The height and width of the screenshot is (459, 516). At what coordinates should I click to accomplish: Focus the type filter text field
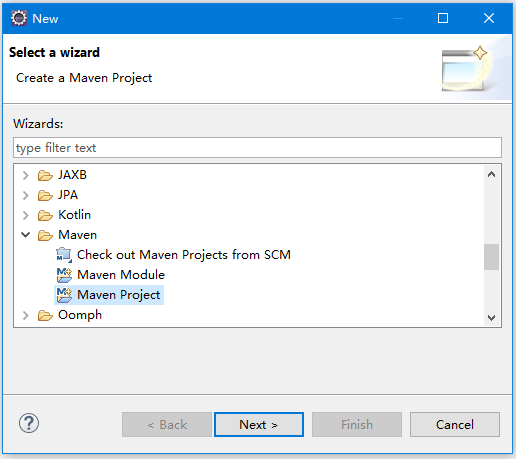pos(257,148)
